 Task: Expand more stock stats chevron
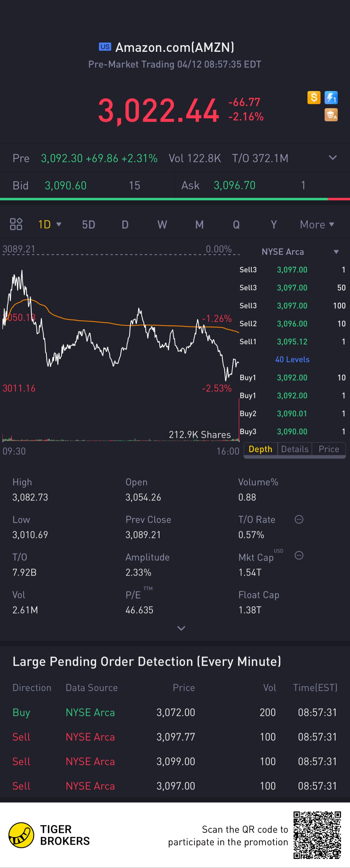point(181,628)
